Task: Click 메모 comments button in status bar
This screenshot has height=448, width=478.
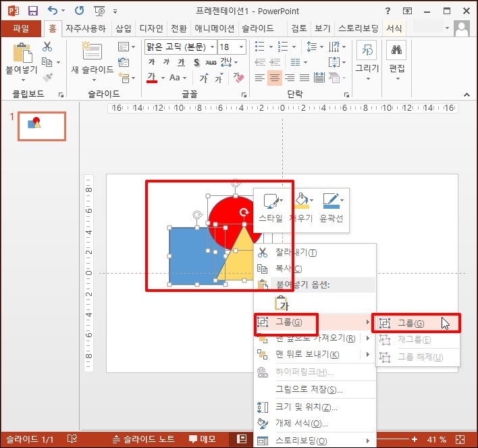Action: click(x=203, y=439)
